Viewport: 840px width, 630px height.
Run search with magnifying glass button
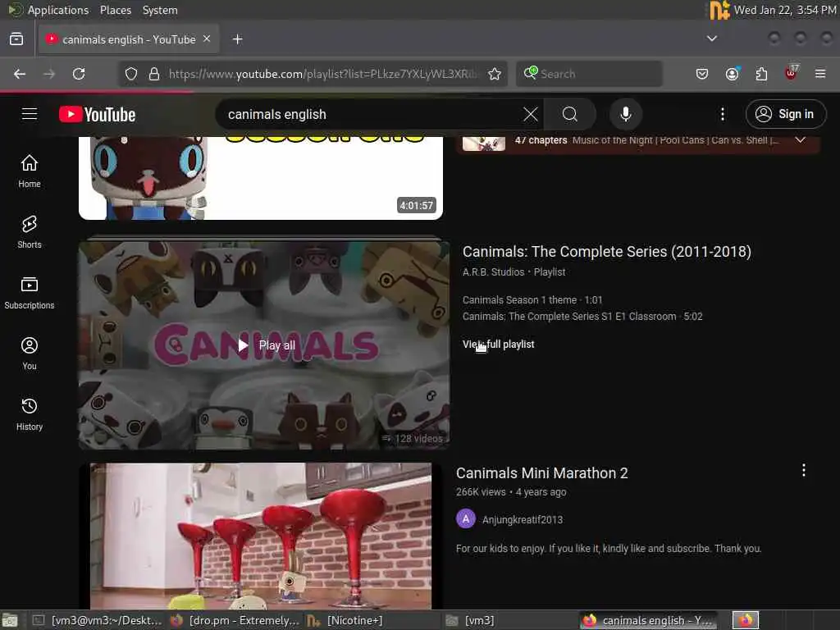[570, 114]
